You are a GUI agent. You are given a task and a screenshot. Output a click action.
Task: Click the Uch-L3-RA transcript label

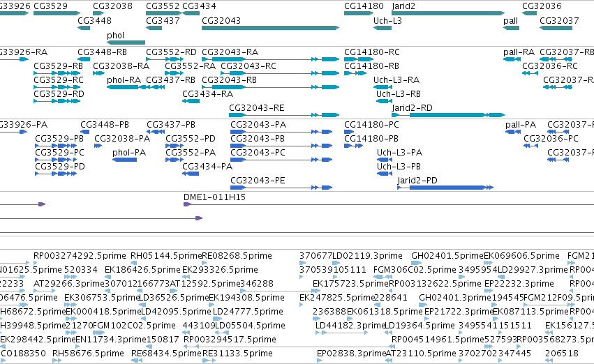point(396,79)
